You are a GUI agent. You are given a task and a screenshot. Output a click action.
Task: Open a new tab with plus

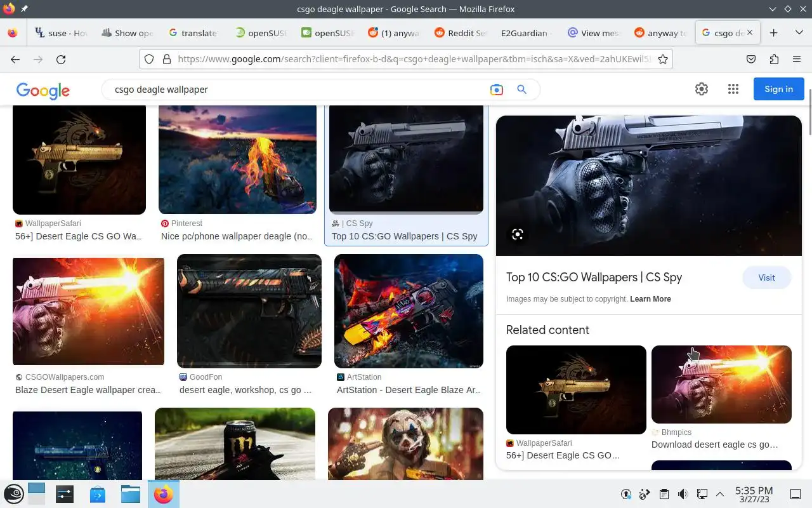[773, 33]
